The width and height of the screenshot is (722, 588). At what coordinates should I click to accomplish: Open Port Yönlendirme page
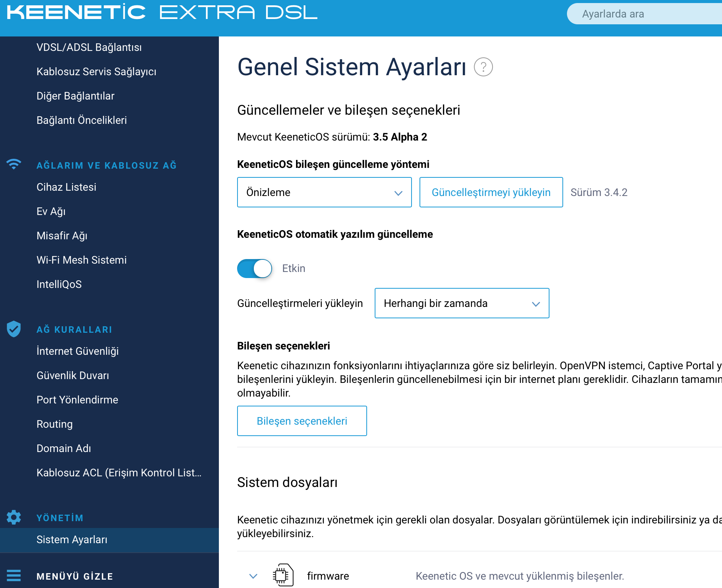pos(77,400)
